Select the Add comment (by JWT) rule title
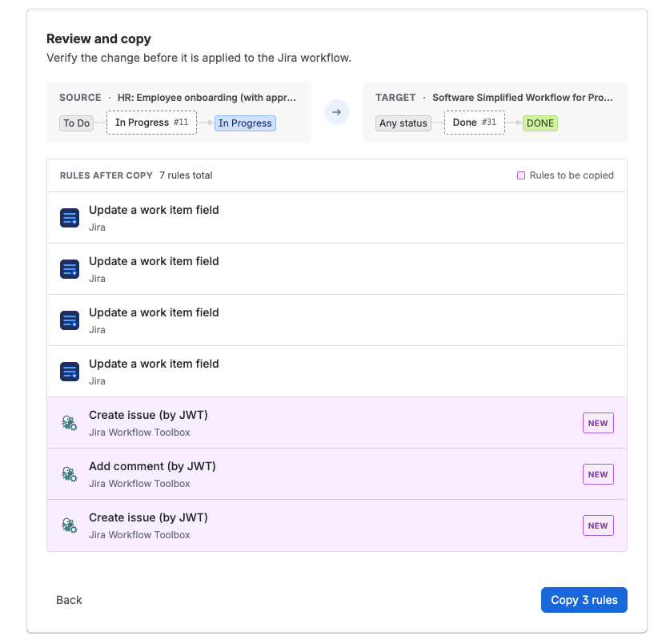The image size is (666, 644). pyautogui.click(x=152, y=466)
